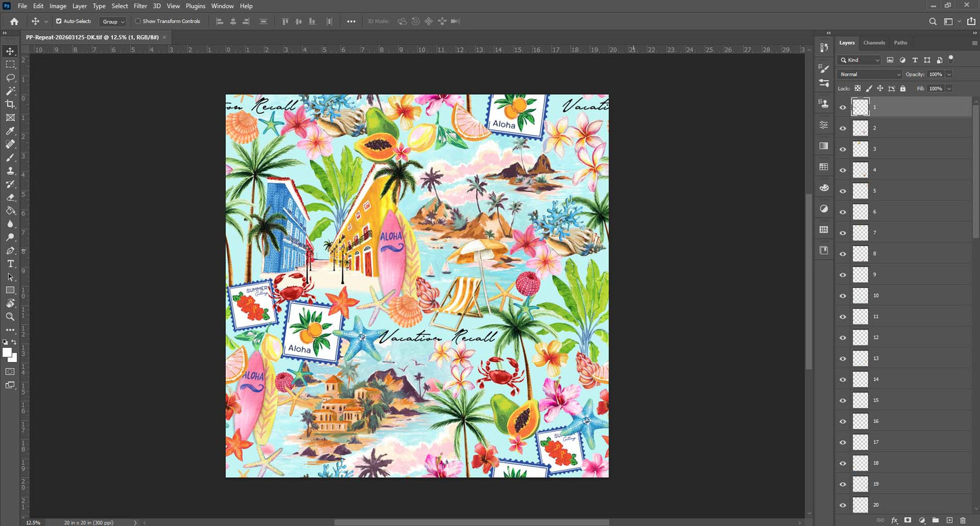Align left edges in options bar
Viewport: 980px width, 526px height.
pos(220,21)
